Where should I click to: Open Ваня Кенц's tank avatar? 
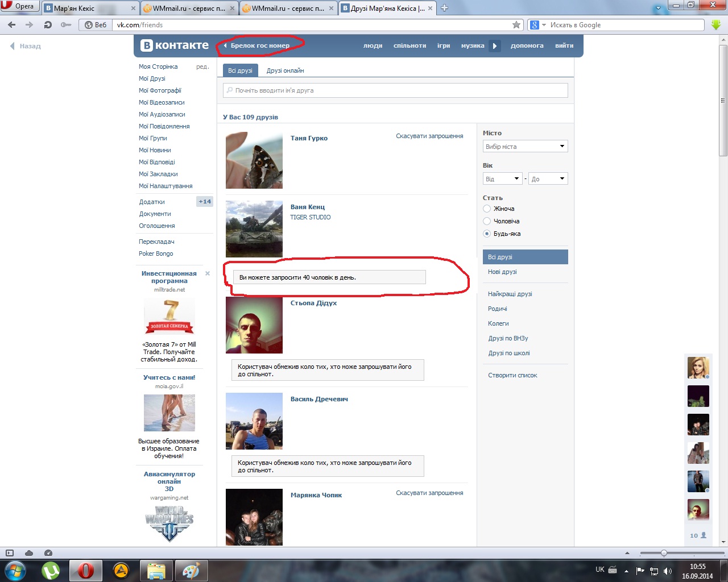(254, 229)
